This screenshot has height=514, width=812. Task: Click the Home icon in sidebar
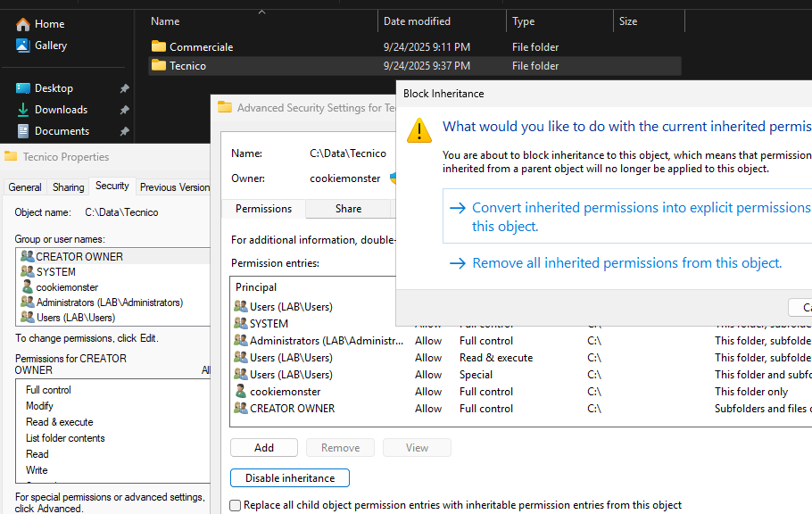(22, 24)
